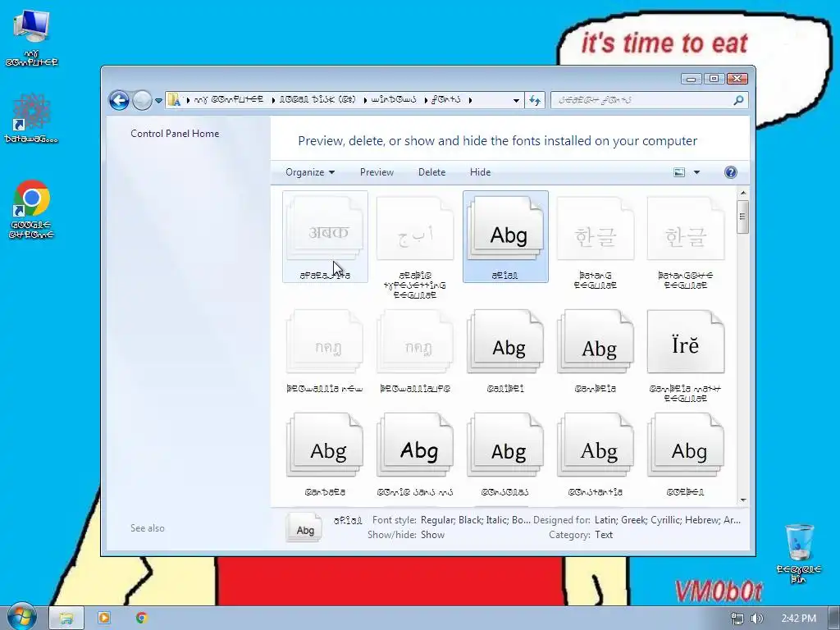Click the scrollbar down arrow
This screenshot has width=840, height=630.
tap(743, 500)
